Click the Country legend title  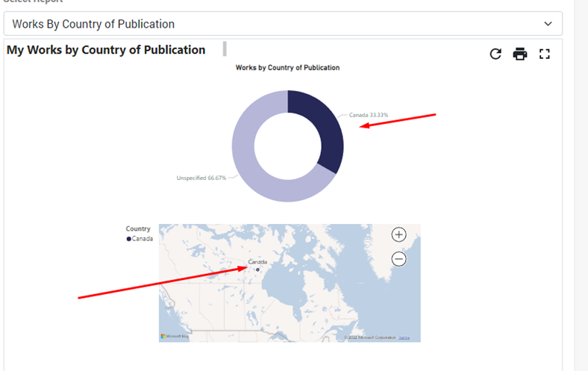point(138,229)
